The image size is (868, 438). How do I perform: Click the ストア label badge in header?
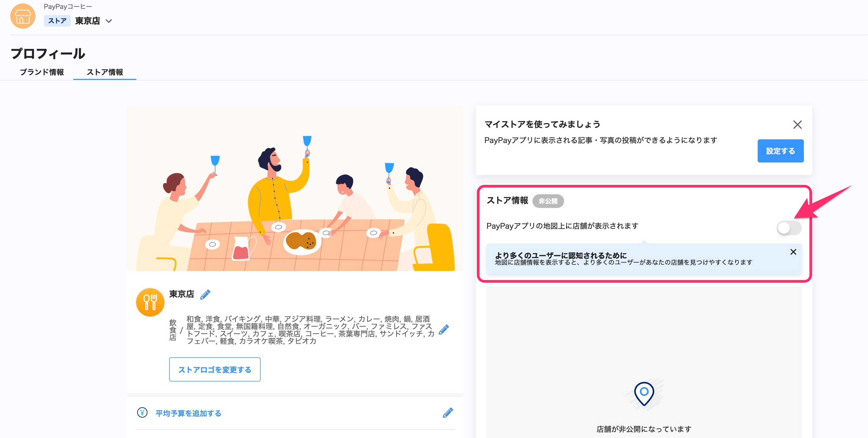pyautogui.click(x=57, y=21)
